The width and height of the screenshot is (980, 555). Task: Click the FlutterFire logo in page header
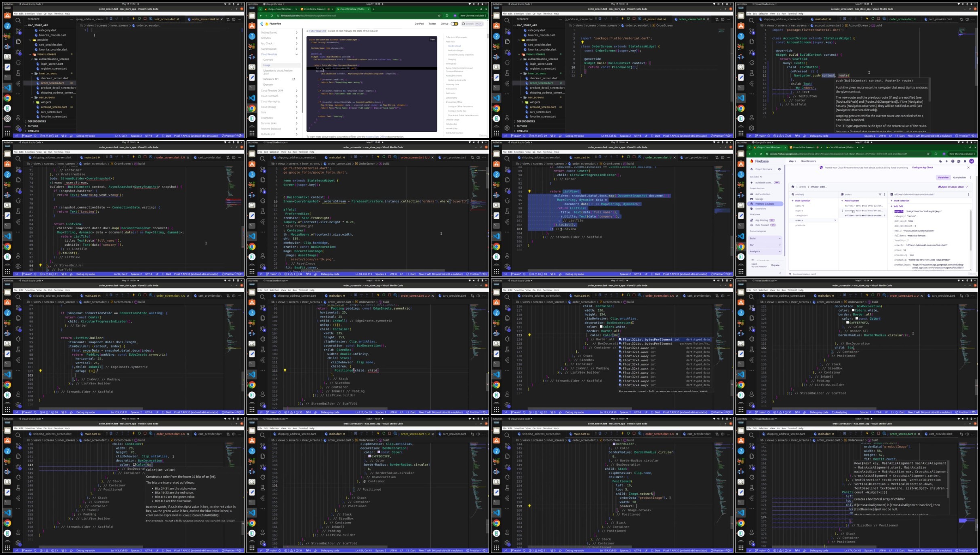pos(271,24)
